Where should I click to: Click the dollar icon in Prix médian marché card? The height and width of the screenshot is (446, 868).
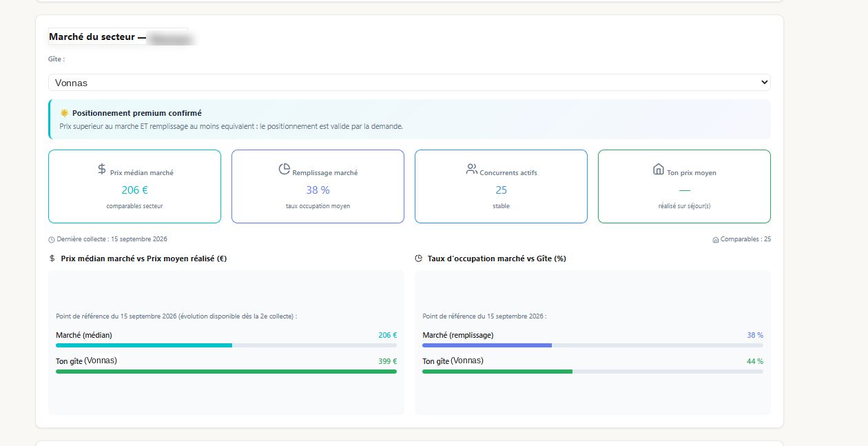pyautogui.click(x=102, y=169)
